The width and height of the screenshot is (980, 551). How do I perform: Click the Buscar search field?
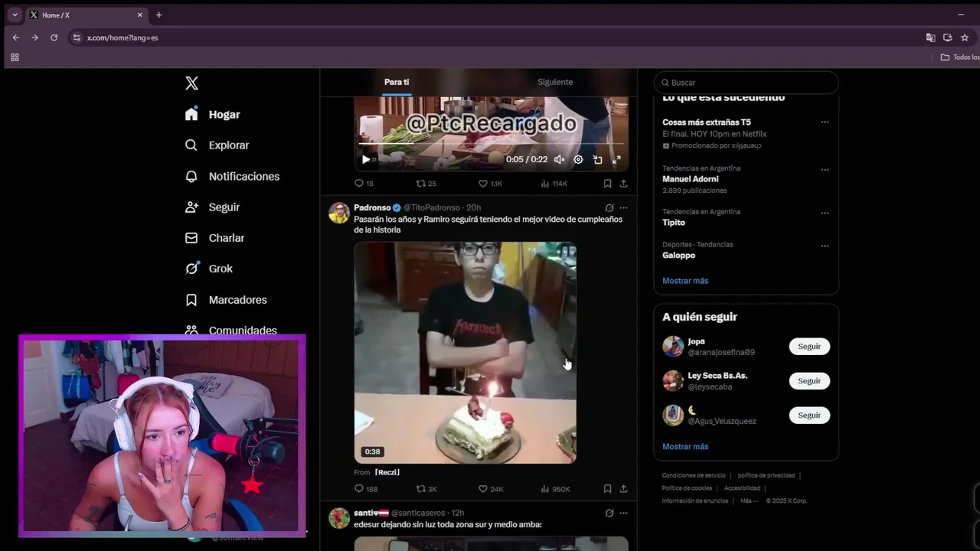(746, 83)
